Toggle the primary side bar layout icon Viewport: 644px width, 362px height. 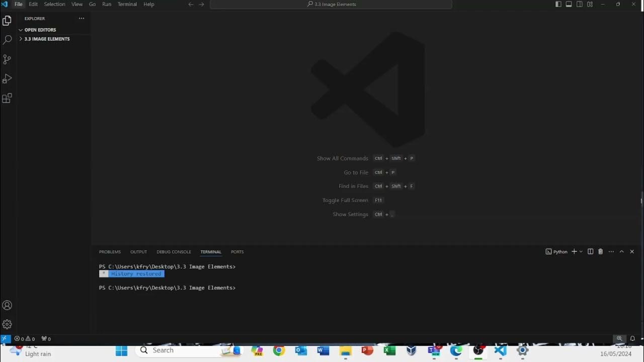tap(558, 4)
